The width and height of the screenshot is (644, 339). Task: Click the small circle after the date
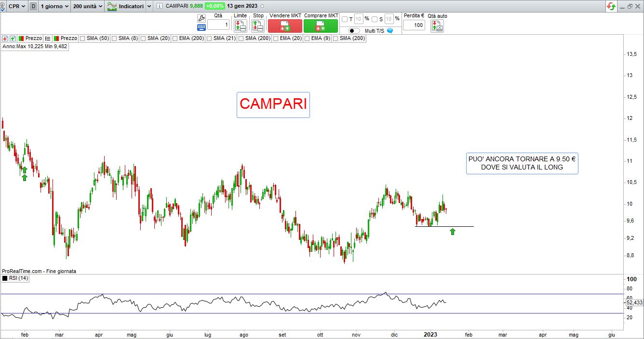point(262,7)
